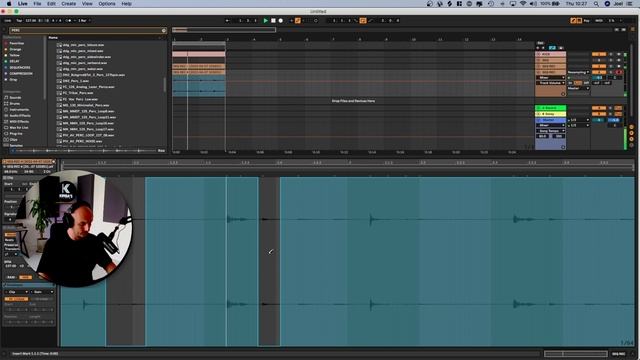Open the Apple menu
The image size is (640, 360).
9,4
